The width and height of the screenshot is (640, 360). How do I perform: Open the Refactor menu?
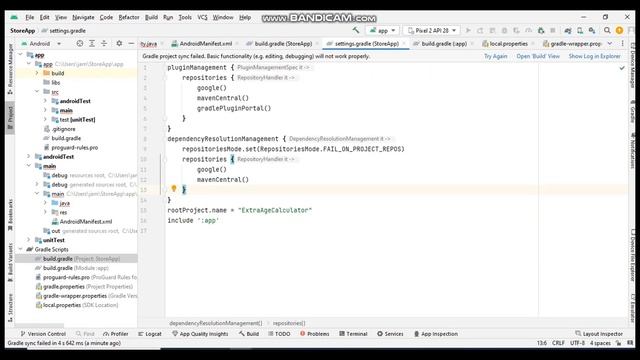(129, 17)
